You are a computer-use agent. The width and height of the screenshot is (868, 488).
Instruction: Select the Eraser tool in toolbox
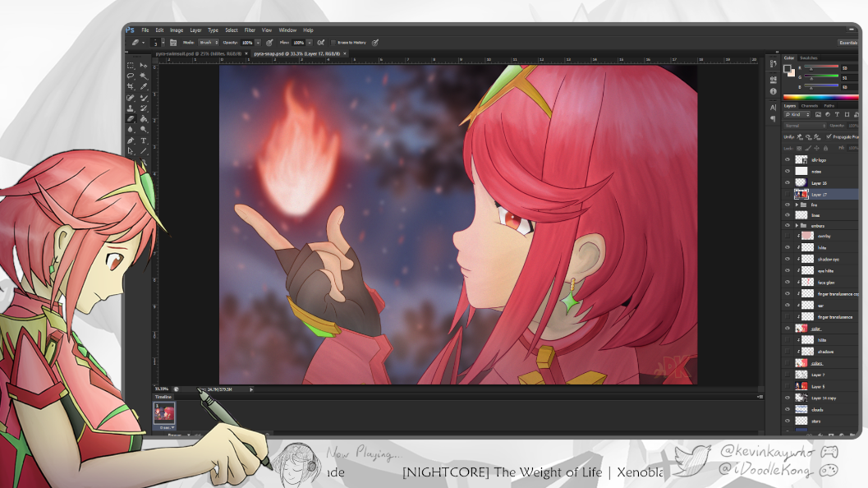(x=131, y=118)
